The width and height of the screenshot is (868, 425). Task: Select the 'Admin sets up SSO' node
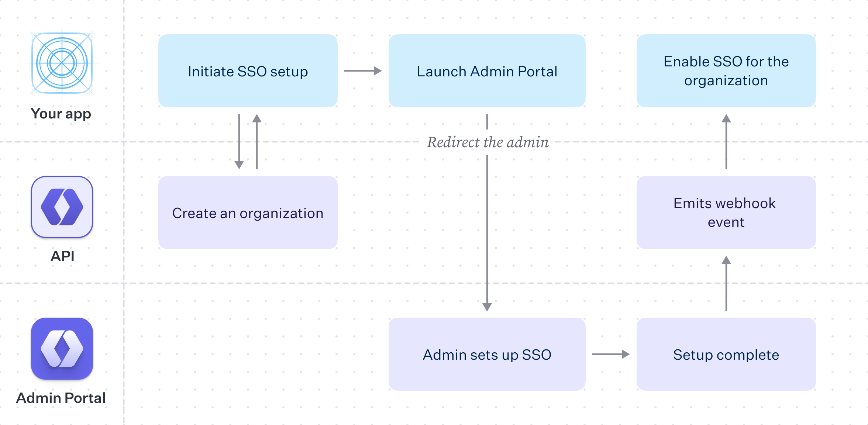click(x=487, y=355)
